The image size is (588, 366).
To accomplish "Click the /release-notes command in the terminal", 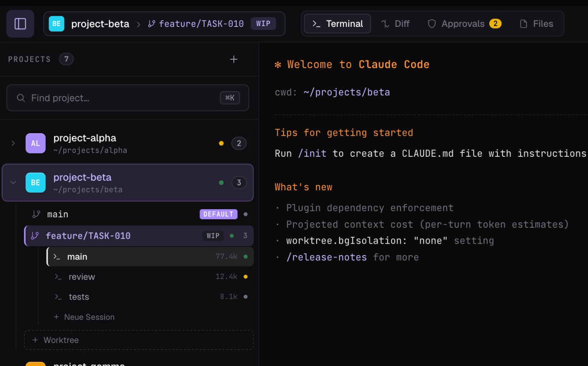I will coord(326,257).
